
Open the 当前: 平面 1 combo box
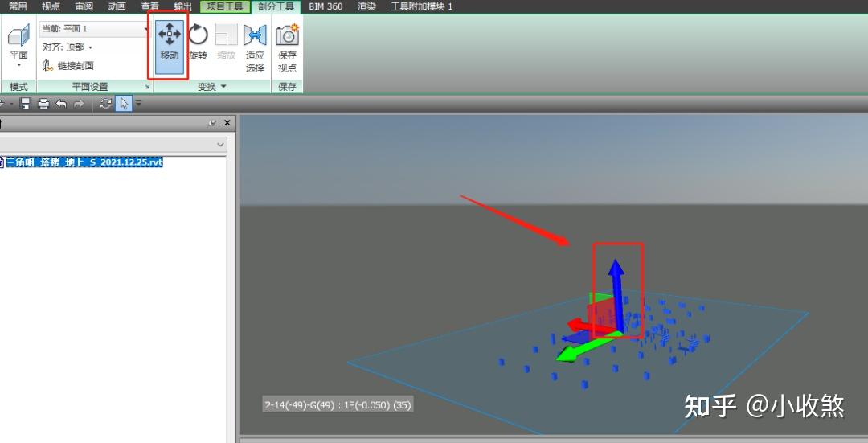(x=95, y=28)
